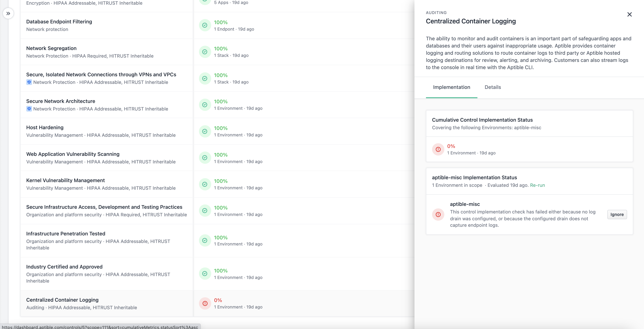Click red alert icon in Cumulative Status card
Image resolution: width=644 pixels, height=329 pixels.
coord(438,149)
